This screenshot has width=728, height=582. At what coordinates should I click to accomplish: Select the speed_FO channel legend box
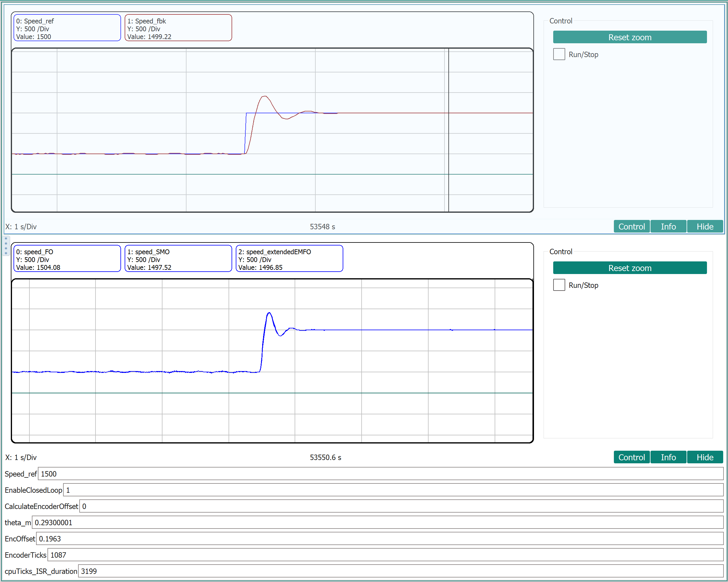coord(67,259)
